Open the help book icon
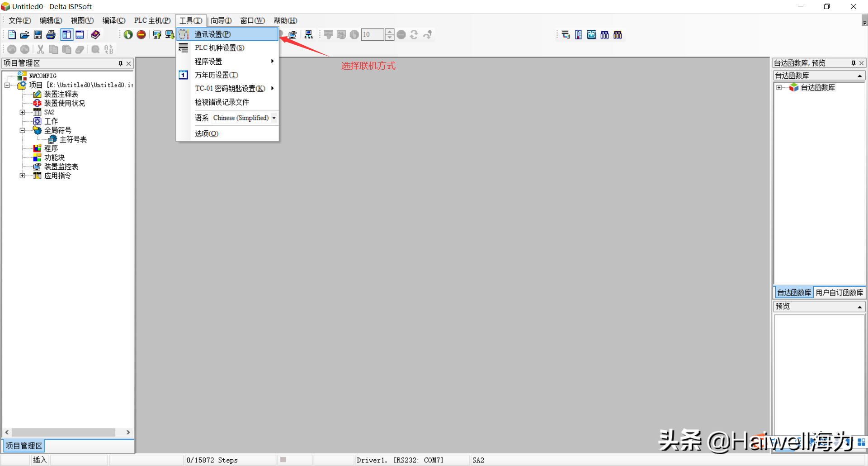The width and height of the screenshot is (868, 466). [95, 35]
